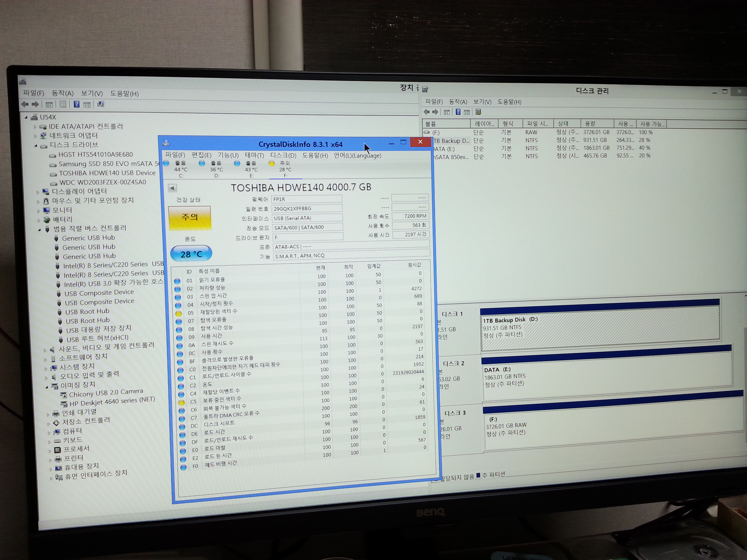Click firmware FP1R field
Screen dimensions: 747x560
(307, 199)
